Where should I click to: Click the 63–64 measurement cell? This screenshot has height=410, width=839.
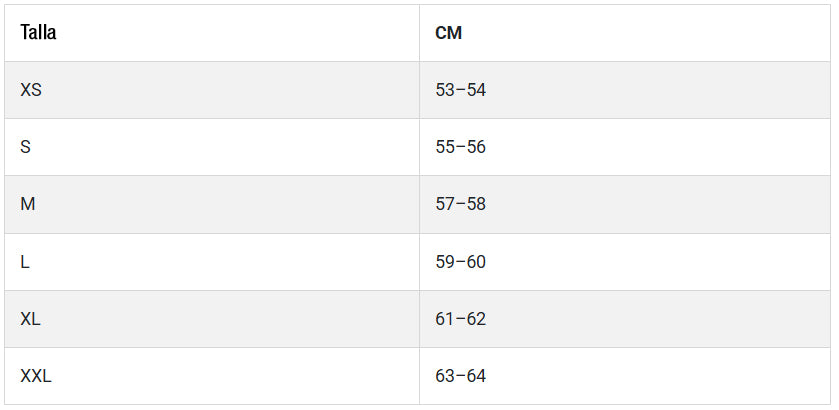(x=460, y=376)
